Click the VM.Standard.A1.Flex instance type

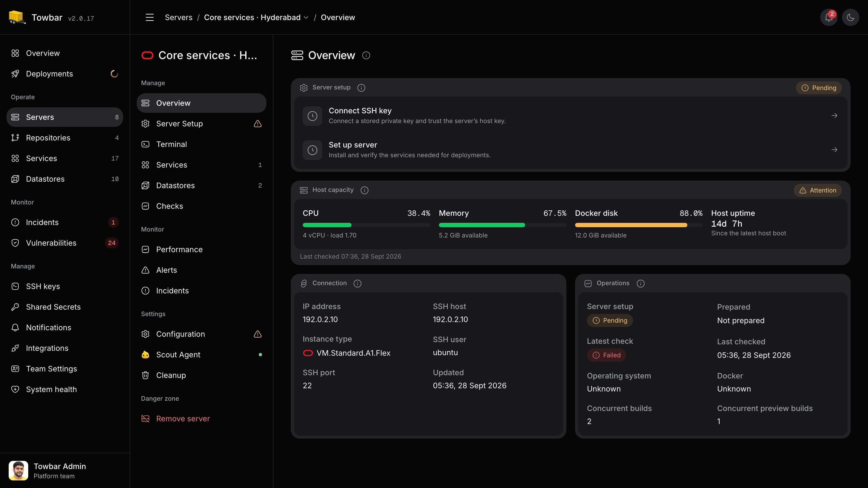coord(346,353)
